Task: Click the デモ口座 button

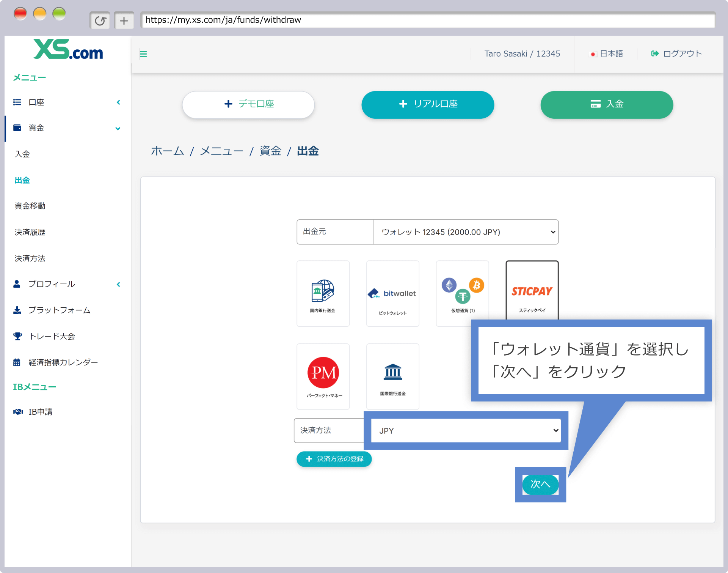Action: click(248, 105)
